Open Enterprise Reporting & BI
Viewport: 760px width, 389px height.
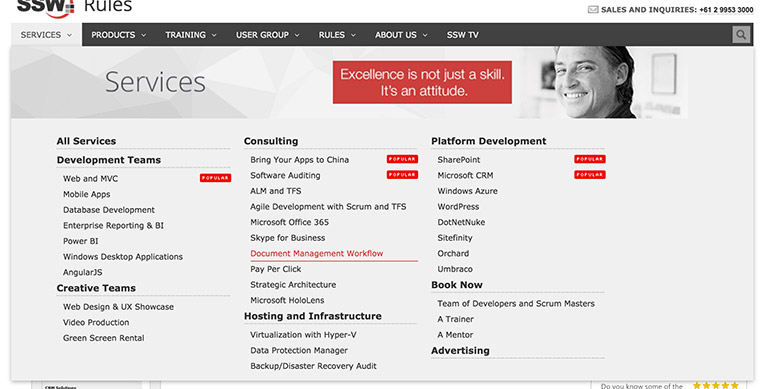113,225
